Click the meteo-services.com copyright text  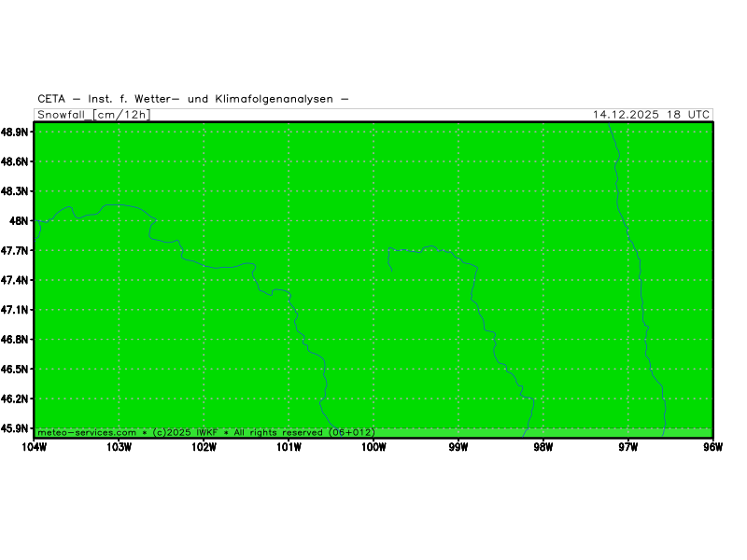pos(205,432)
